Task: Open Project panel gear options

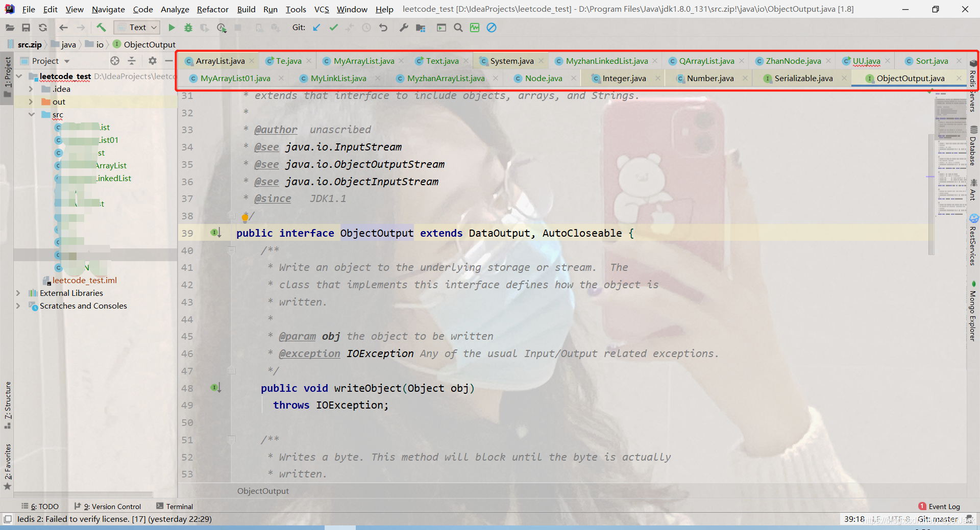Action: click(153, 61)
